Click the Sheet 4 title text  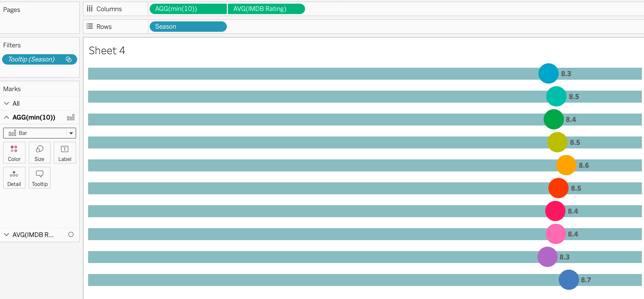point(107,51)
